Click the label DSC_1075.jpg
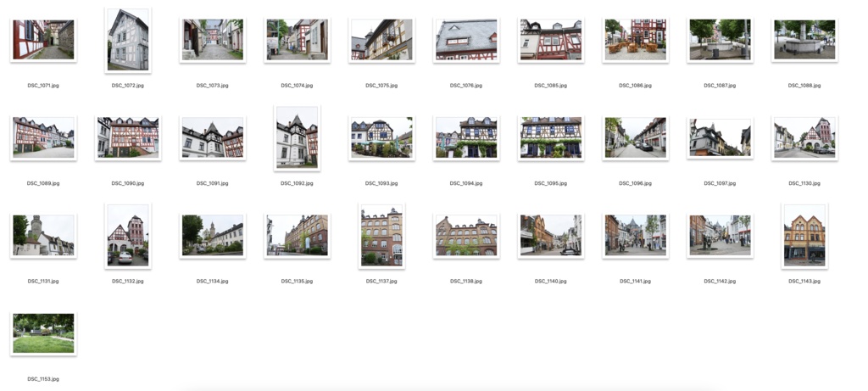This screenshot has width=868, height=391. tap(381, 86)
